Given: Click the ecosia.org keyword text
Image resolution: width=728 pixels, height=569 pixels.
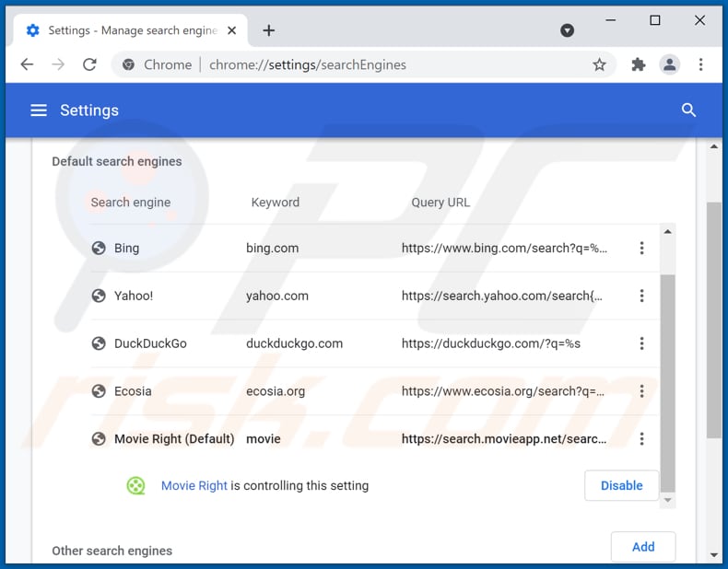Looking at the screenshot, I should 276,391.
